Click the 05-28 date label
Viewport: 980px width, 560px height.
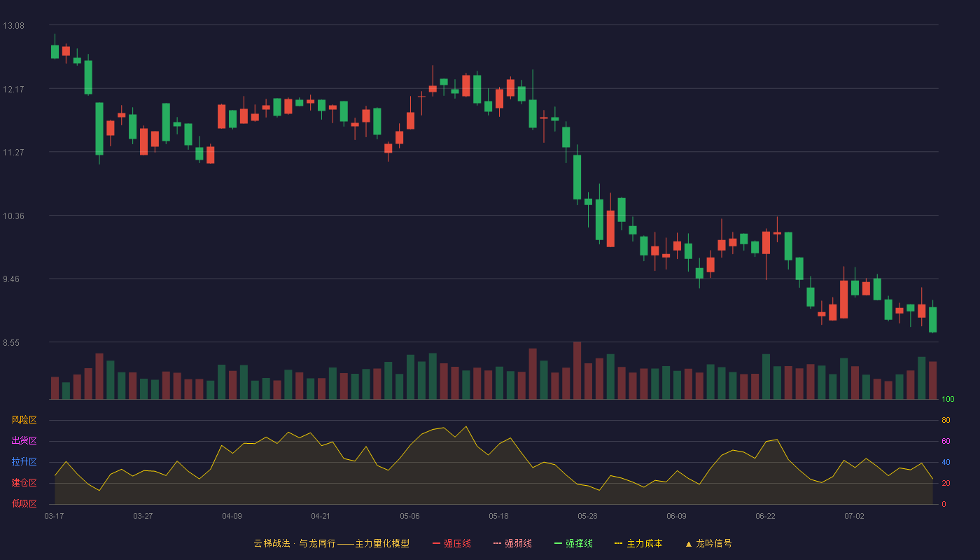(587, 516)
